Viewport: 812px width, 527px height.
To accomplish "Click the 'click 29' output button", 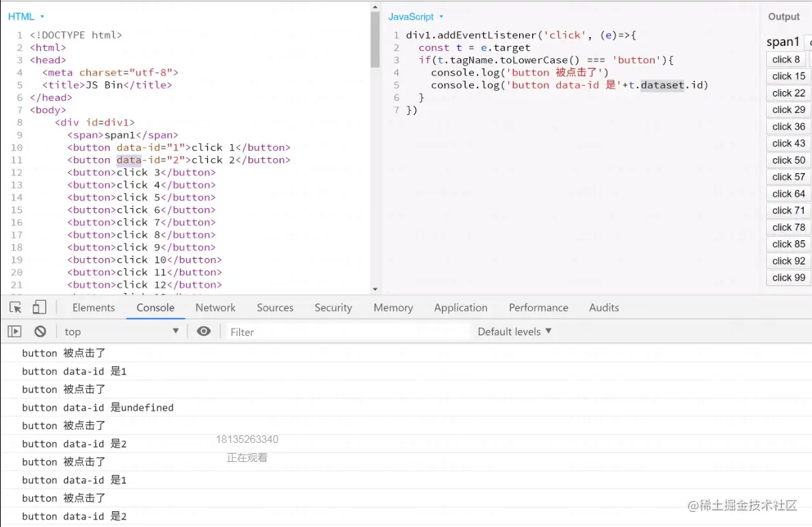I will tap(788, 110).
